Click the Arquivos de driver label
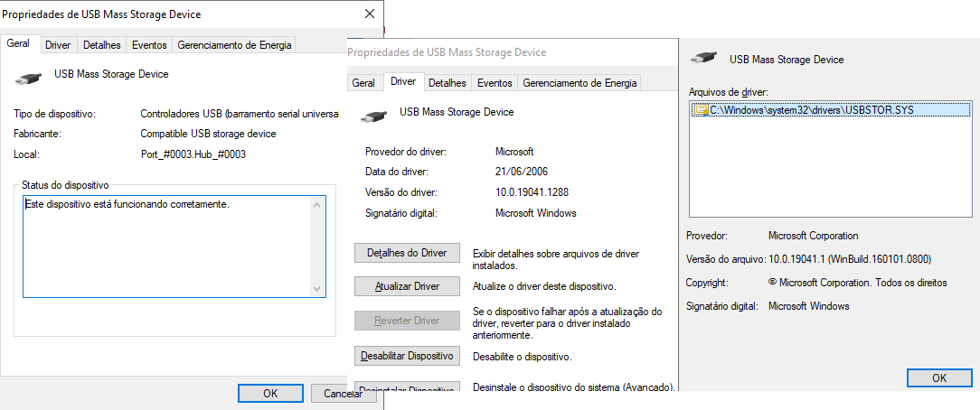980x410 pixels. pyautogui.click(x=728, y=92)
